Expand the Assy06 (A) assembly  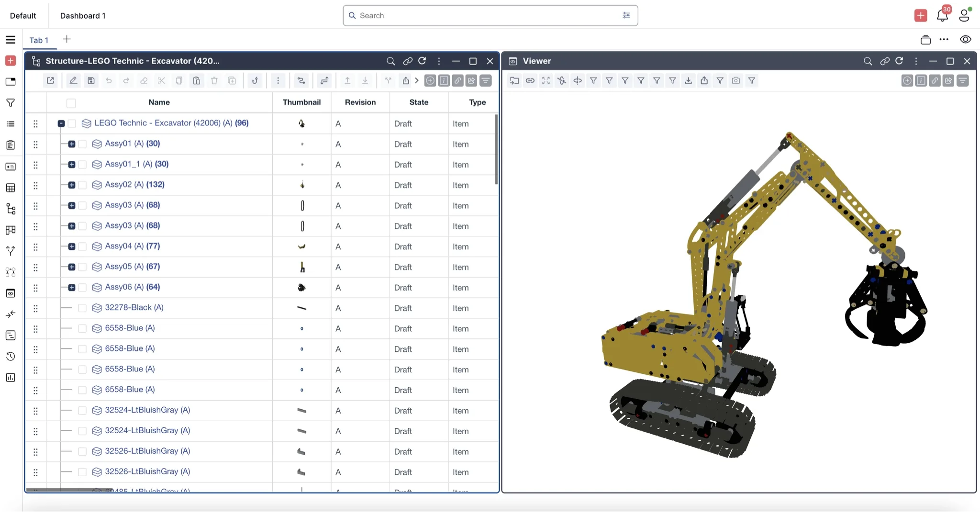pos(72,288)
